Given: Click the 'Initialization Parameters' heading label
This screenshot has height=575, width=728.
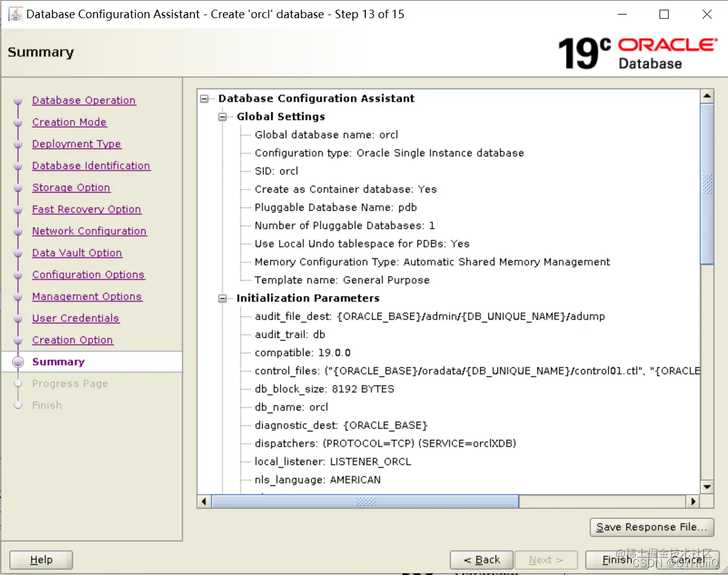Looking at the screenshot, I should 308,298.
